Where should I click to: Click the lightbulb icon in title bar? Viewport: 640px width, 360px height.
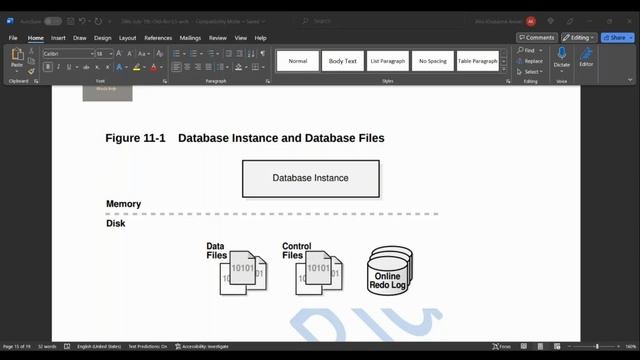click(x=550, y=21)
